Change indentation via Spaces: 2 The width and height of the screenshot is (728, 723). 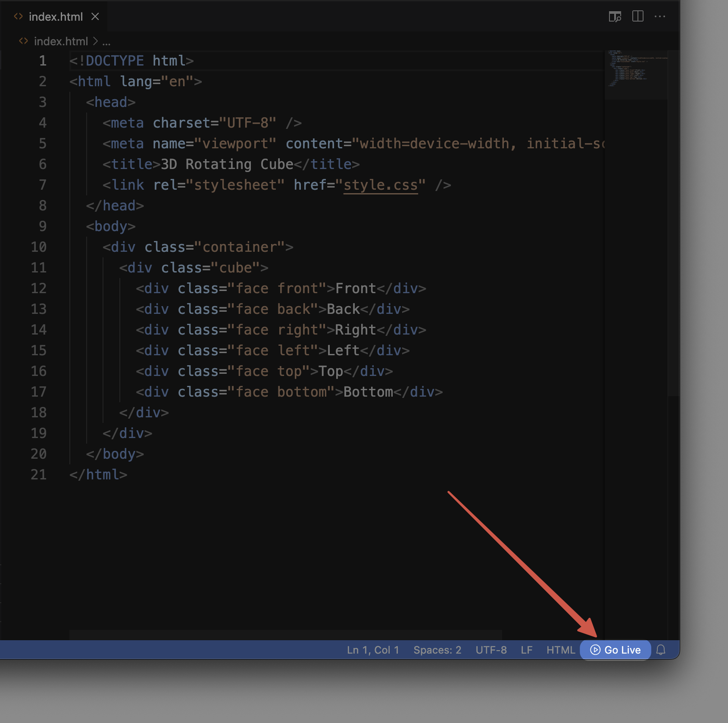(x=437, y=650)
